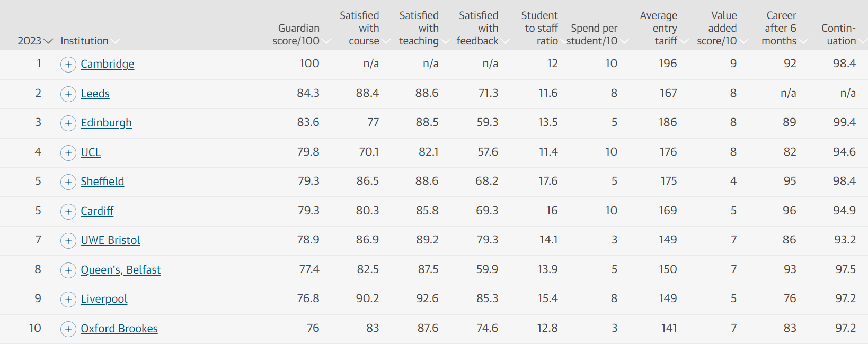Sort by 2023 rank column chevron
This screenshot has width=868, height=344.
click(48, 41)
